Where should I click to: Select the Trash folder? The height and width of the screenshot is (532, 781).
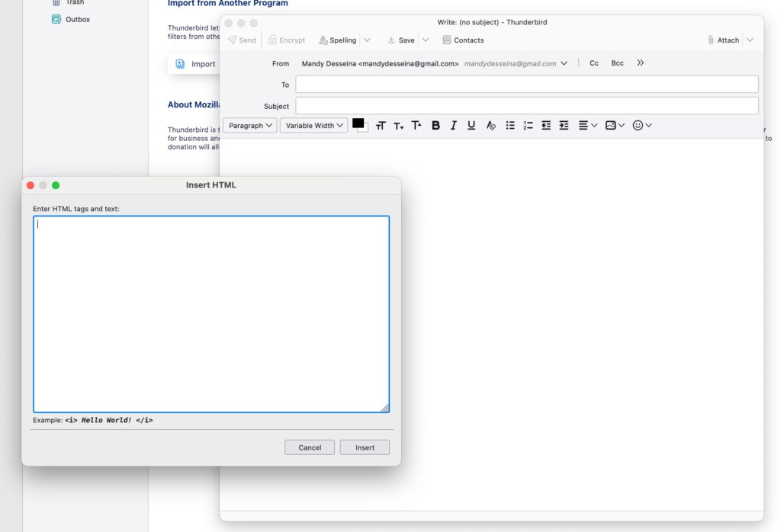pyautogui.click(x=69, y=2)
